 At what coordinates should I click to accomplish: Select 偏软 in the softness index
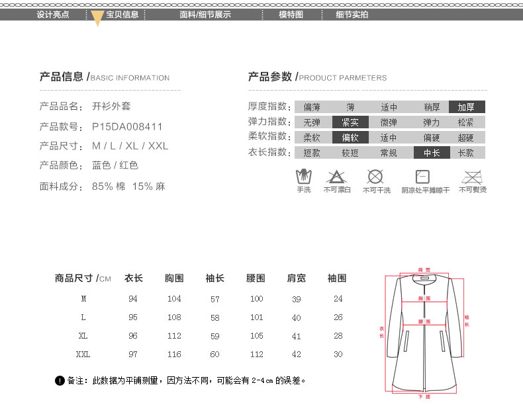click(x=350, y=138)
